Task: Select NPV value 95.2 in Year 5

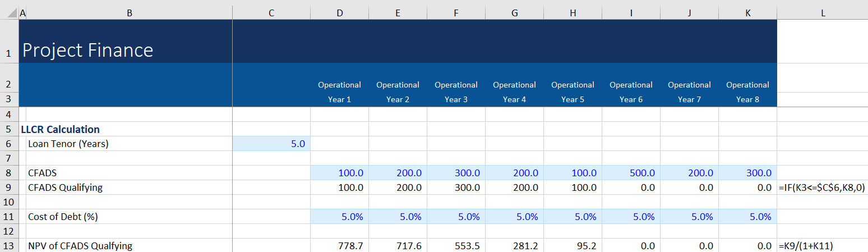Action: coord(572,245)
